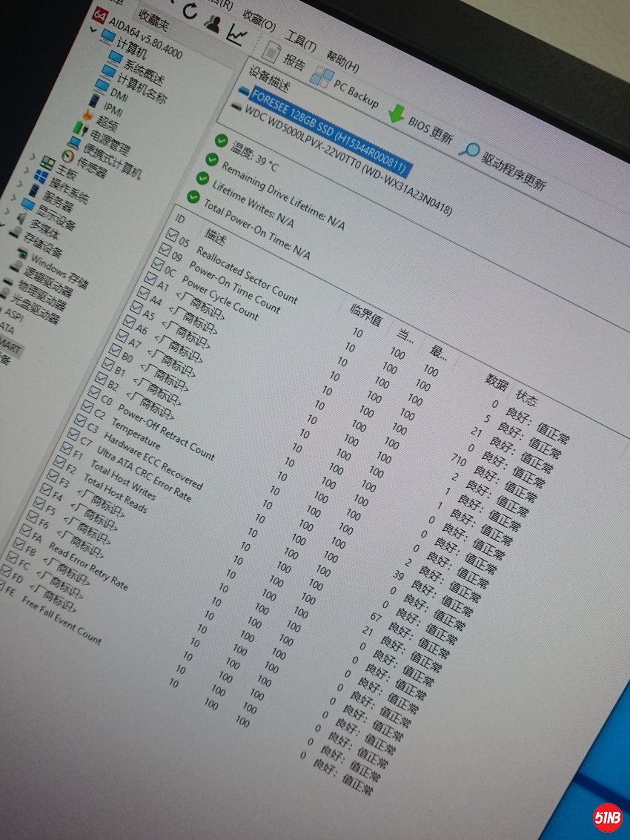Select 光盘驱动器 in the tree
Viewport: 630px width, 840px height.
tap(35, 309)
